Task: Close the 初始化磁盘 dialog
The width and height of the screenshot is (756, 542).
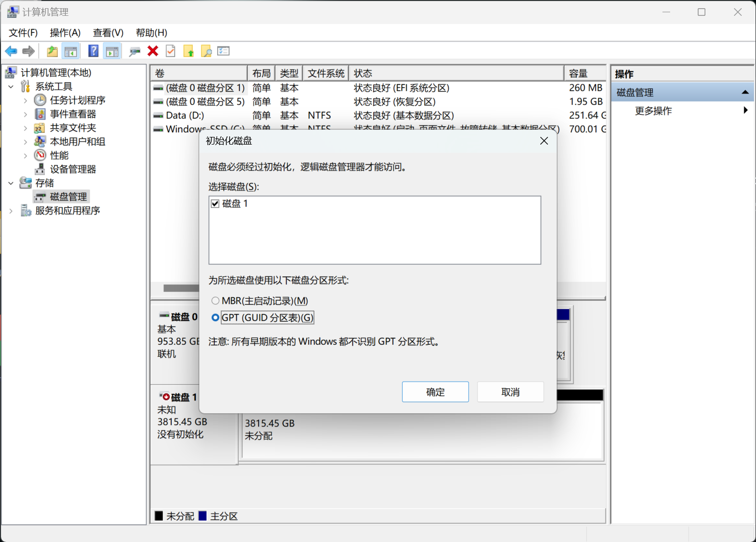Action: click(x=544, y=141)
